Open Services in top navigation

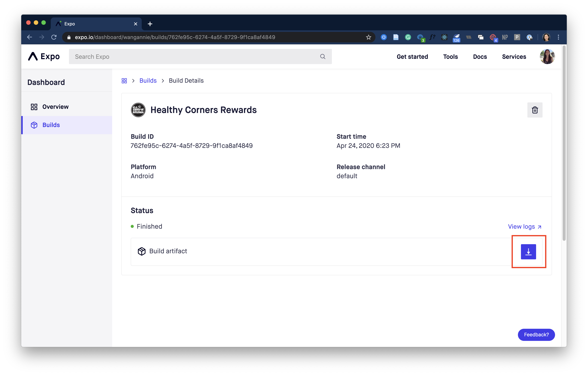(x=514, y=57)
